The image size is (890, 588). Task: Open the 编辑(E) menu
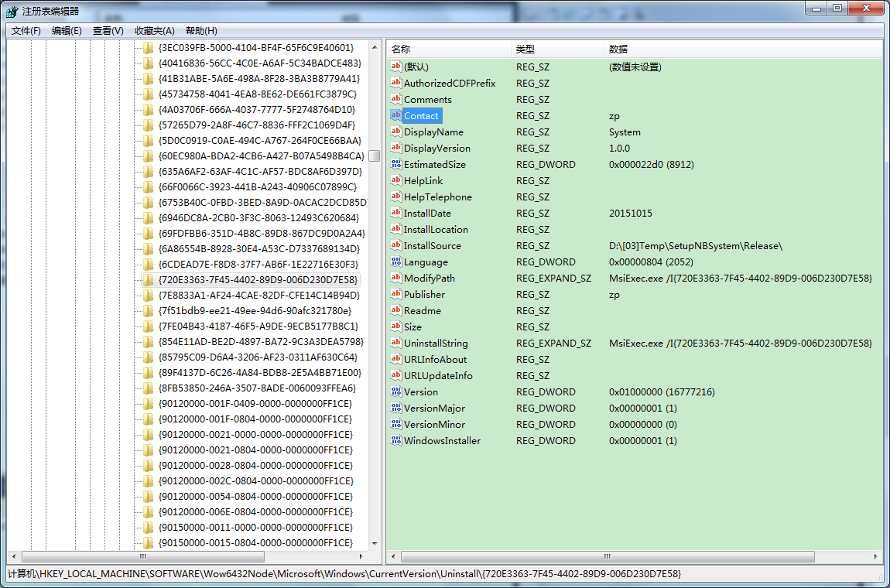[67, 31]
